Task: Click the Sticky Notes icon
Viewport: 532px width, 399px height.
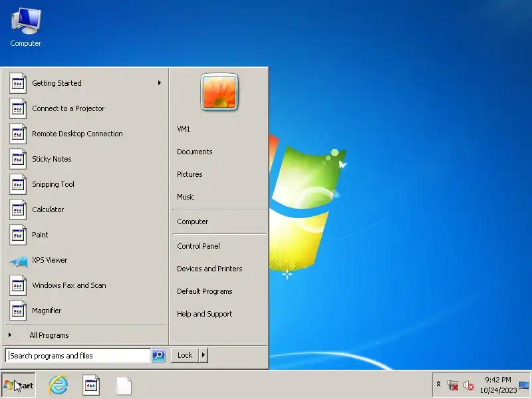Action: click(x=18, y=159)
